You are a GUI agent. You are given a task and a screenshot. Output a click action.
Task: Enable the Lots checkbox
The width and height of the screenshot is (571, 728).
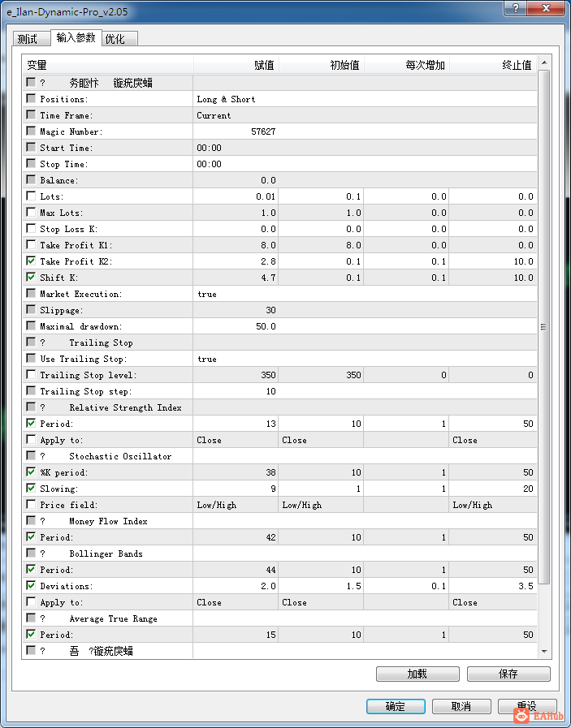[x=31, y=196]
